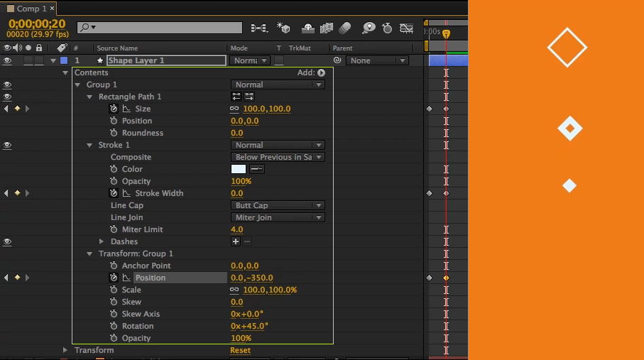
Task: Go to next Stroke Width keyframe
Action: point(27,192)
